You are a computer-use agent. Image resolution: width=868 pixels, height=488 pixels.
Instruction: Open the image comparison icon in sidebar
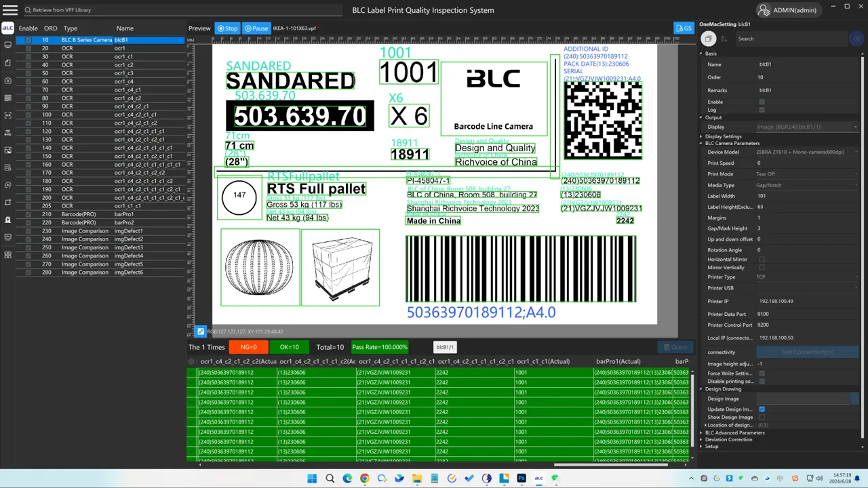pos(7,150)
